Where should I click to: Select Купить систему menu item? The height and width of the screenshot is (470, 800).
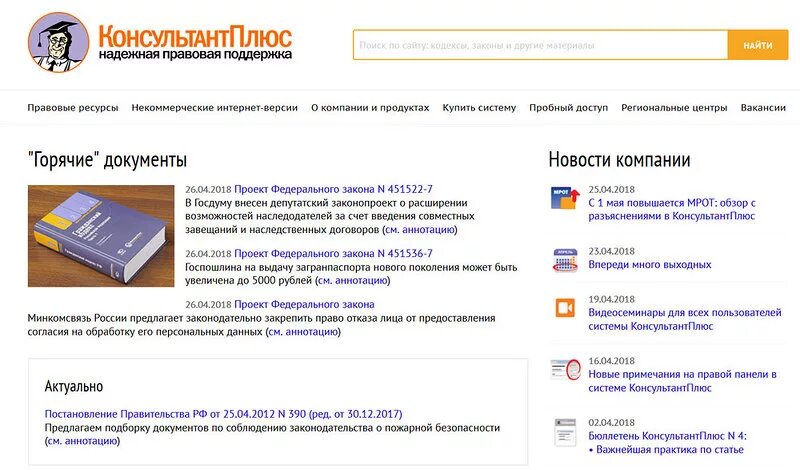(x=479, y=108)
